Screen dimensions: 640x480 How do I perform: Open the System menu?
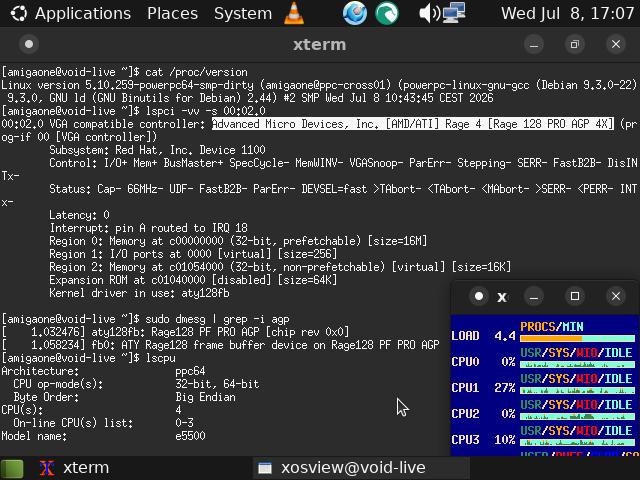[243, 13]
